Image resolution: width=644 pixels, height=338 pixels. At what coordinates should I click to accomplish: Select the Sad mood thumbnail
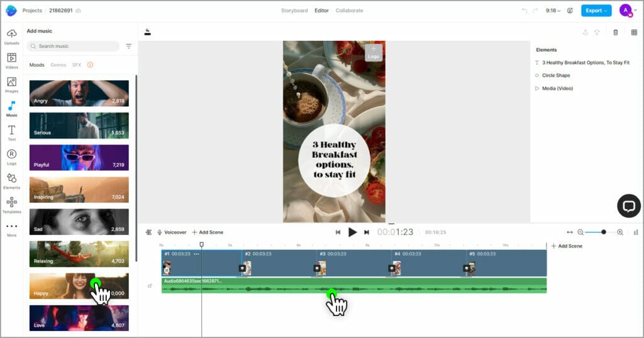(79, 222)
